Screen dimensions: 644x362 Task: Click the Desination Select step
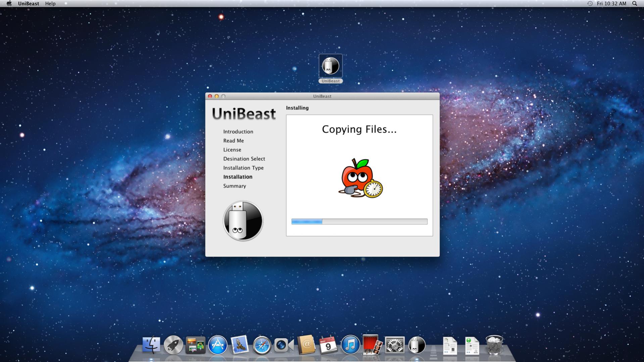pos(244,159)
